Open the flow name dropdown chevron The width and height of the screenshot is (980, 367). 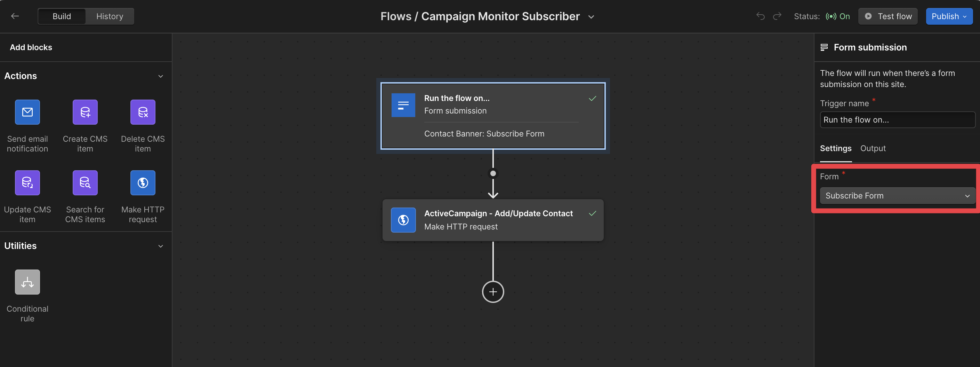[591, 17]
